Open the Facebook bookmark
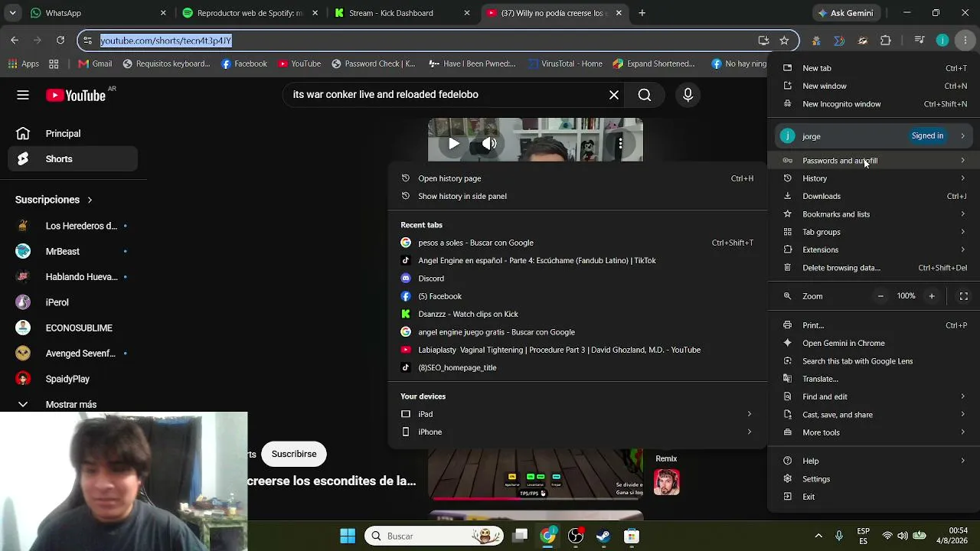 (x=243, y=64)
